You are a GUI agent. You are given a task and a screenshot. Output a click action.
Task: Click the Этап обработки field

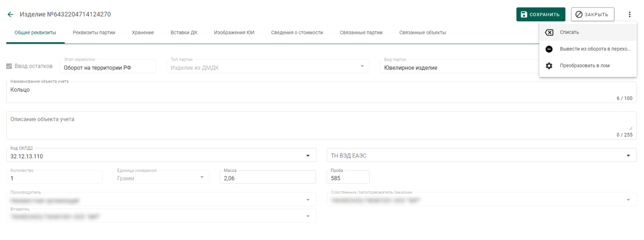[x=108, y=66]
